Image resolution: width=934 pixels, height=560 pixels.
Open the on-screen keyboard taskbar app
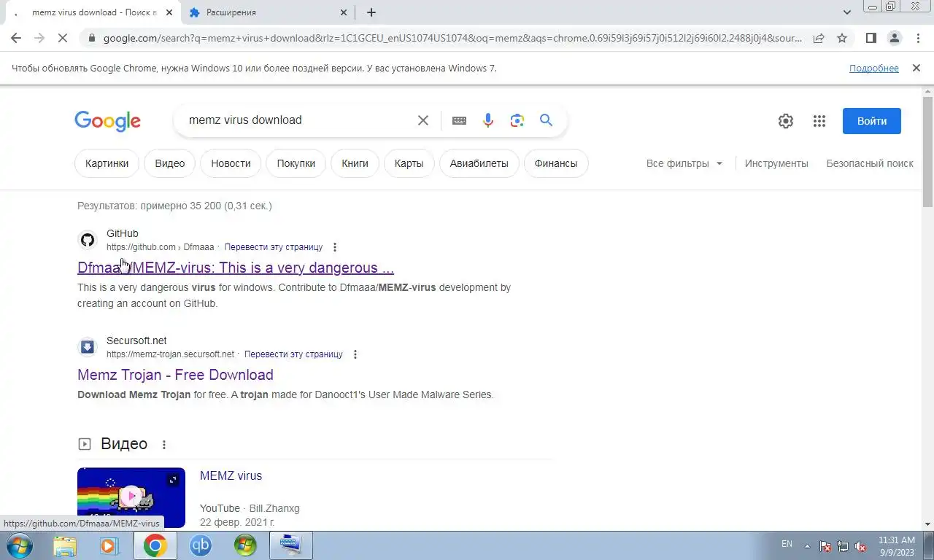(290, 545)
